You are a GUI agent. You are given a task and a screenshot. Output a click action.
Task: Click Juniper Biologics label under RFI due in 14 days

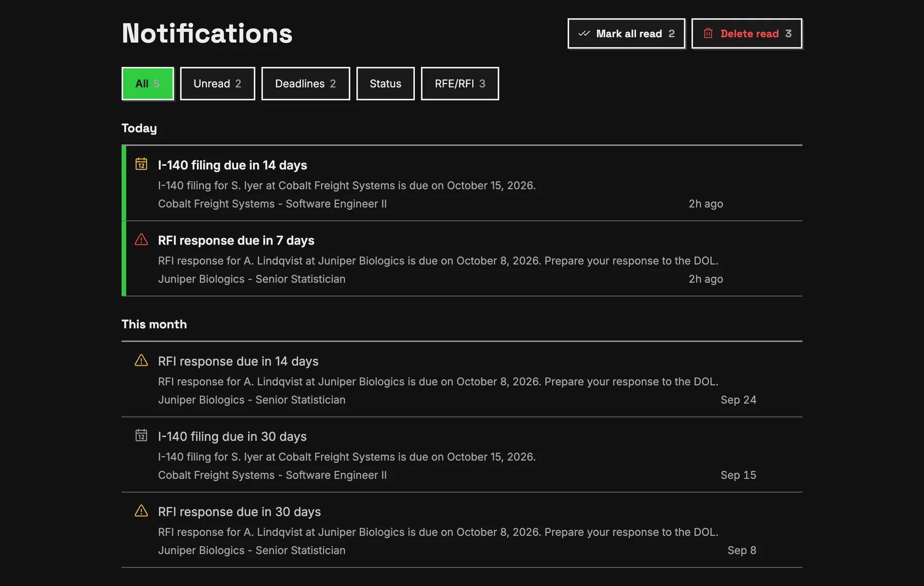[x=252, y=400]
